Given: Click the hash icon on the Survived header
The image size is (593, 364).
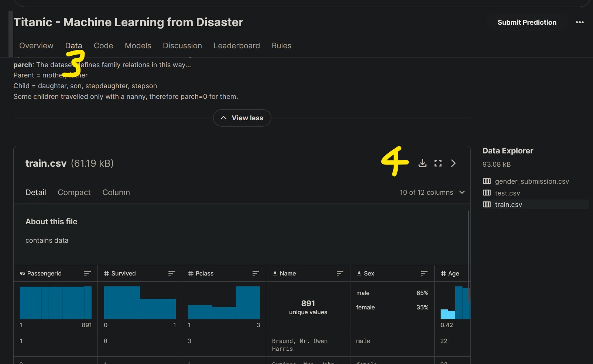Looking at the screenshot, I should tap(107, 273).
